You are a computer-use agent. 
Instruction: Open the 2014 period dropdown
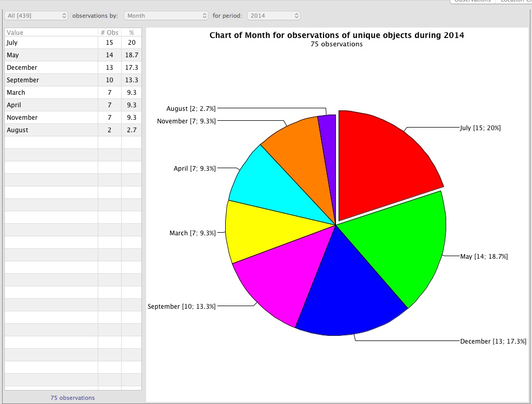click(x=274, y=16)
